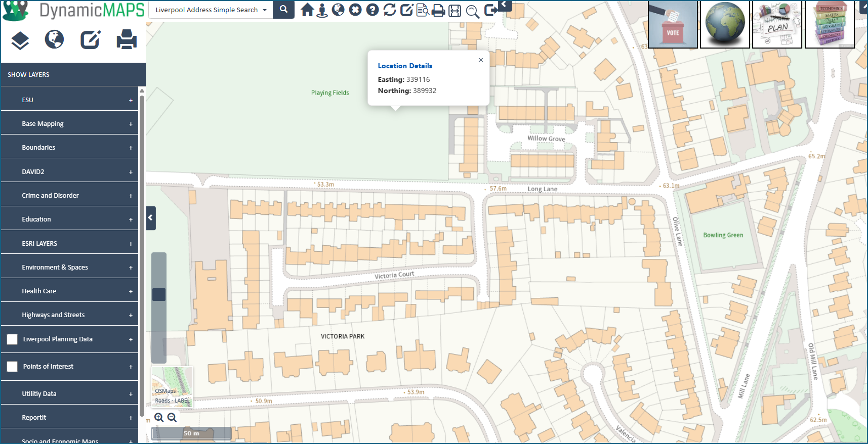The width and height of the screenshot is (868, 444).
Task: Click the Playing Fields map label
Action: click(x=330, y=93)
